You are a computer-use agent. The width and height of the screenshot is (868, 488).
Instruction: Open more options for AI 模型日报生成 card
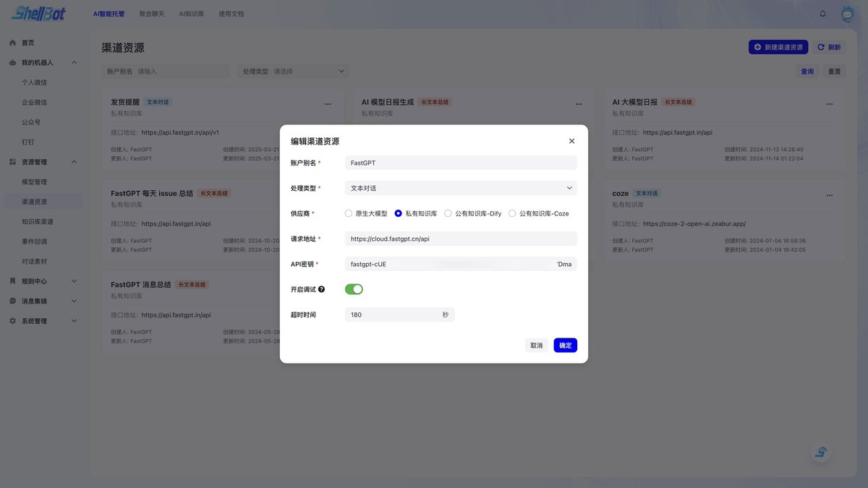point(579,104)
